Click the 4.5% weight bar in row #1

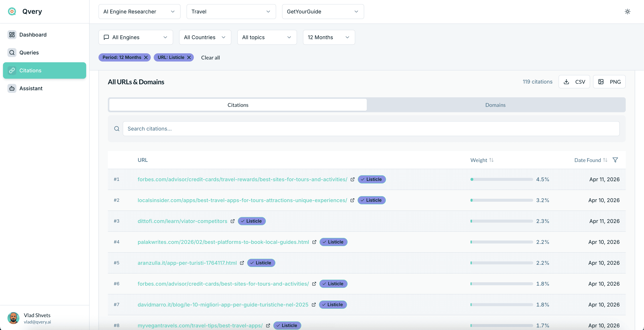501,179
